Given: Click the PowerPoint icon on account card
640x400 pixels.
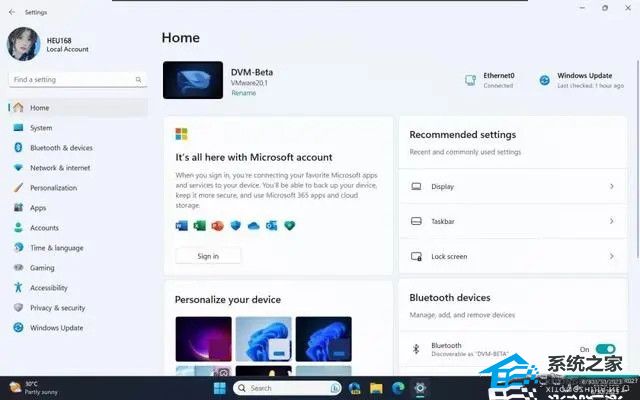Looking at the screenshot, I should 218,225.
